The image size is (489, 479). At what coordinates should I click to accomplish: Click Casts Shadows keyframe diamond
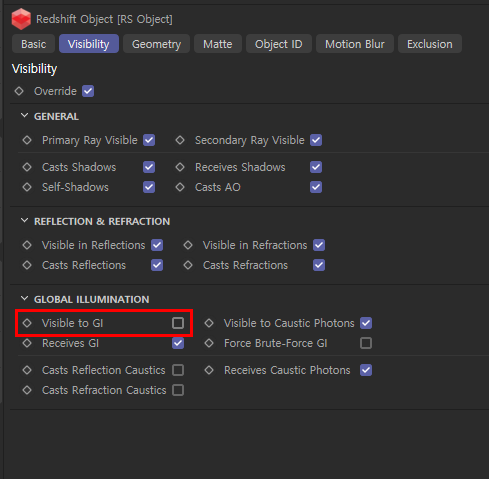pyautogui.click(x=27, y=167)
